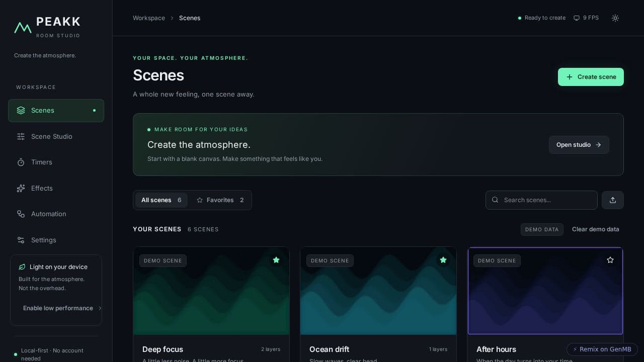Click the export upload icon button

(x=613, y=200)
